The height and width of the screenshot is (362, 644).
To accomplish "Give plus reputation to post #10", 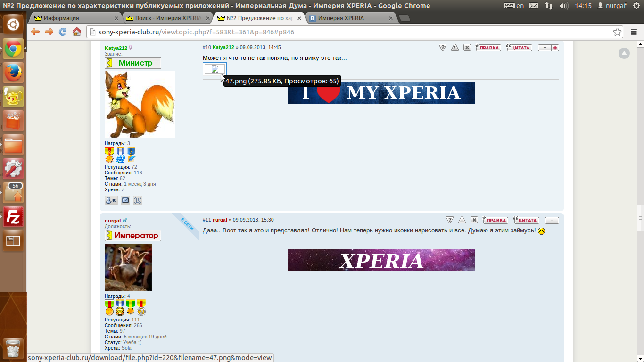I will click(x=555, y=48).
